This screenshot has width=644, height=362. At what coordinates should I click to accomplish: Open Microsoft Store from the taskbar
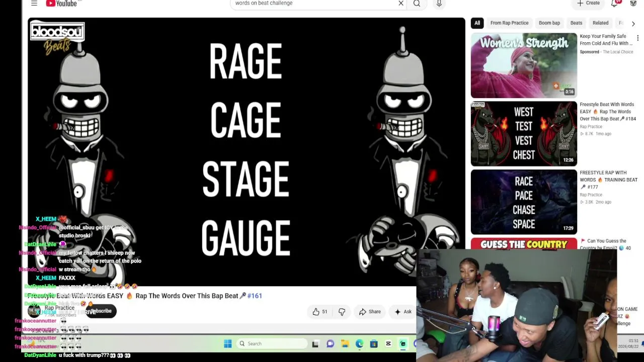point(374,344)
